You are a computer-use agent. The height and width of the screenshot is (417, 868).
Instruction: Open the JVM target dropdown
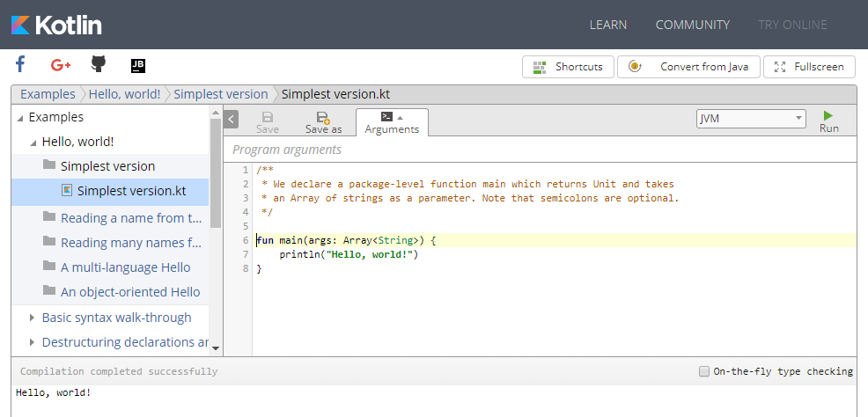point(751,119)
